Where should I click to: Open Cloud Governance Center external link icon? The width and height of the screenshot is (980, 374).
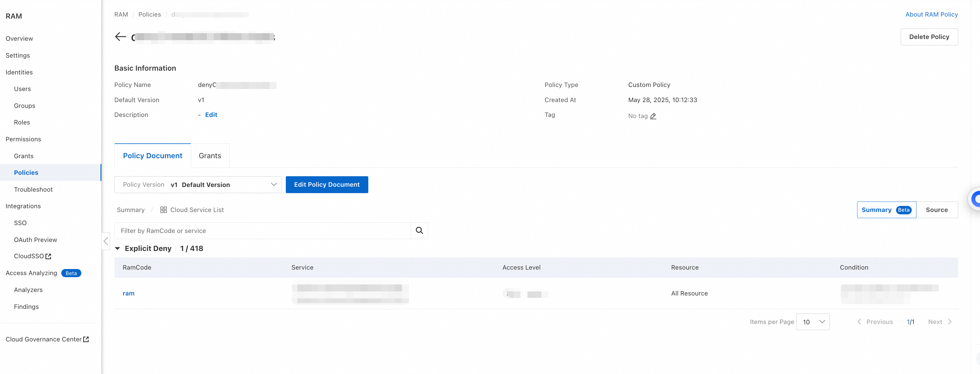86,339
